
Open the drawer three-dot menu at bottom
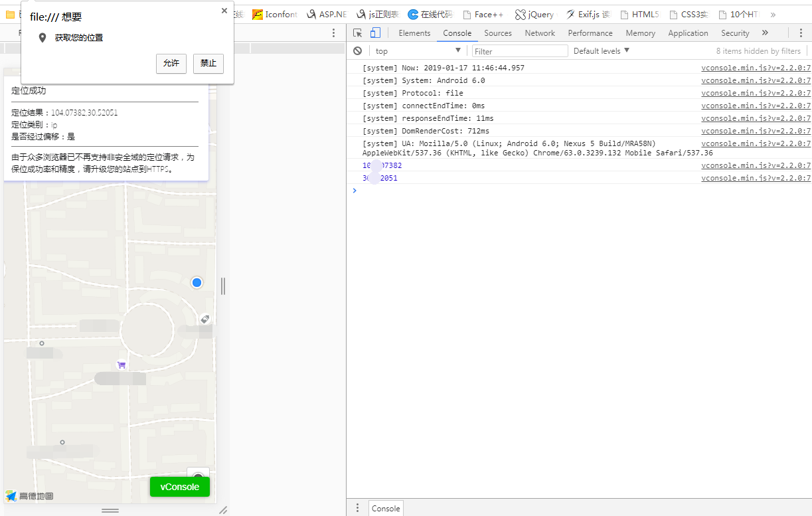pos(357,508)
